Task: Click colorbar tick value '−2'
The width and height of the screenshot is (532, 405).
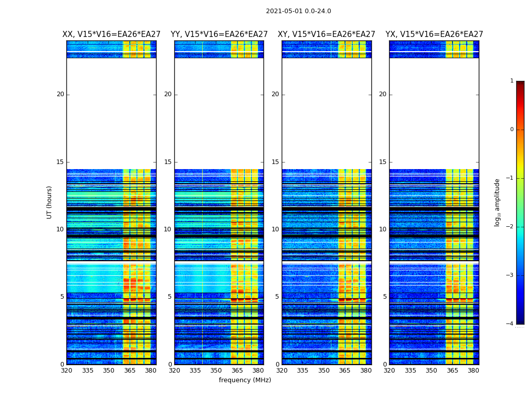Action: (x=510, y=226)
